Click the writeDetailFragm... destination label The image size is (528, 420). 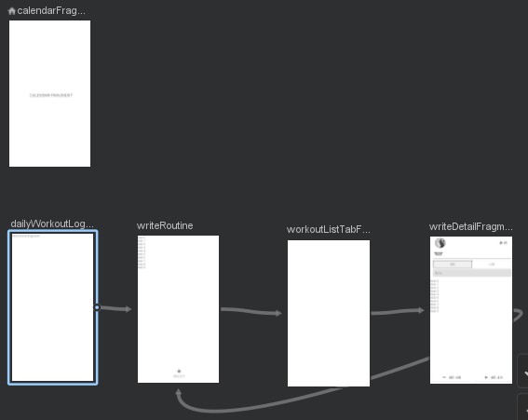471,227
